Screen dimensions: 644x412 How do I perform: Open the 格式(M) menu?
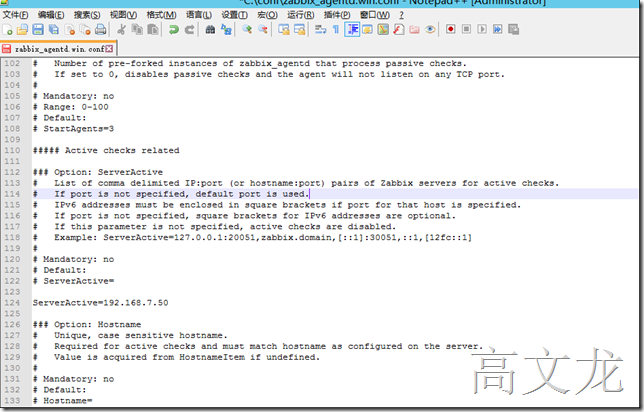161,15
